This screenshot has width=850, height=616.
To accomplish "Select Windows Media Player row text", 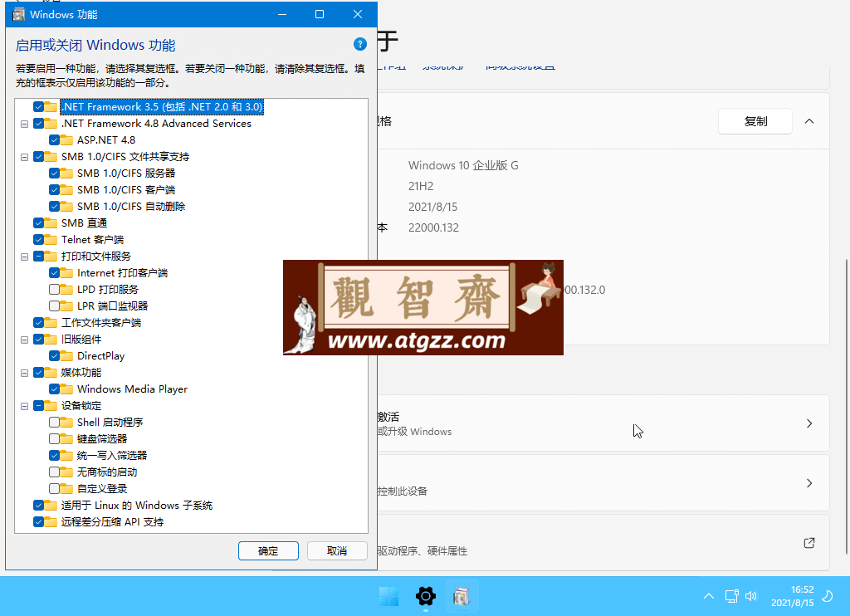I will (x=132, y=389).
